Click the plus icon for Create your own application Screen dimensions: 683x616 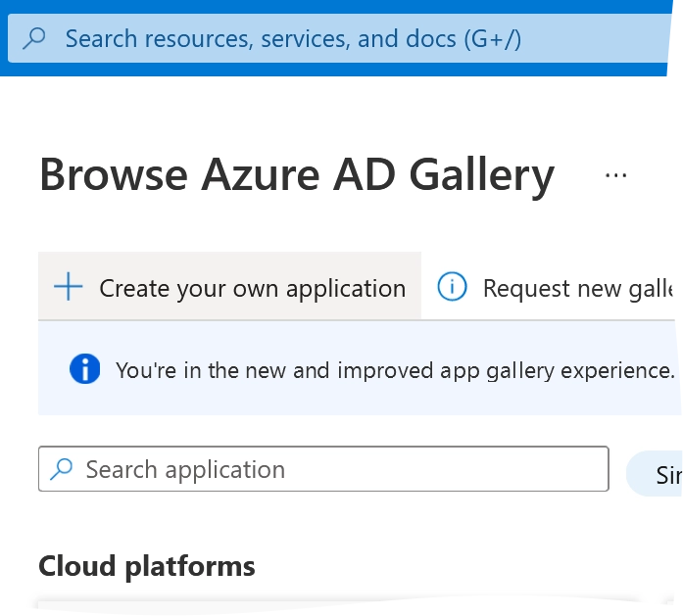click(68, 287)
